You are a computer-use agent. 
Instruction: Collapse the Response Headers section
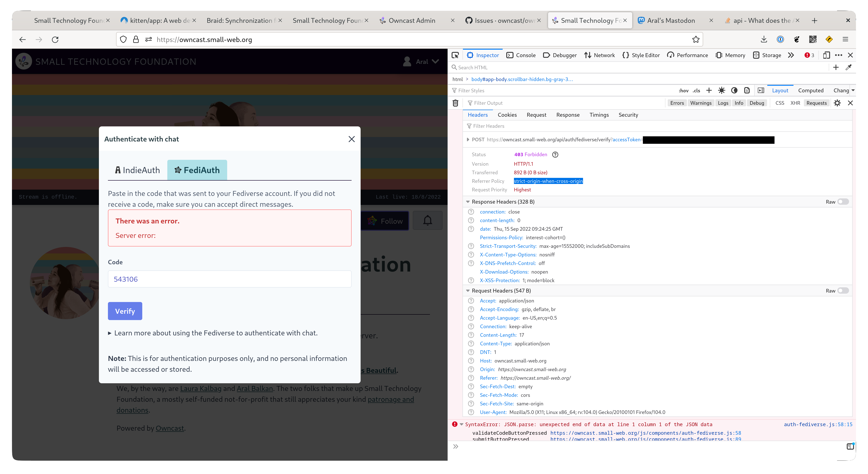[x=468, y=202]
